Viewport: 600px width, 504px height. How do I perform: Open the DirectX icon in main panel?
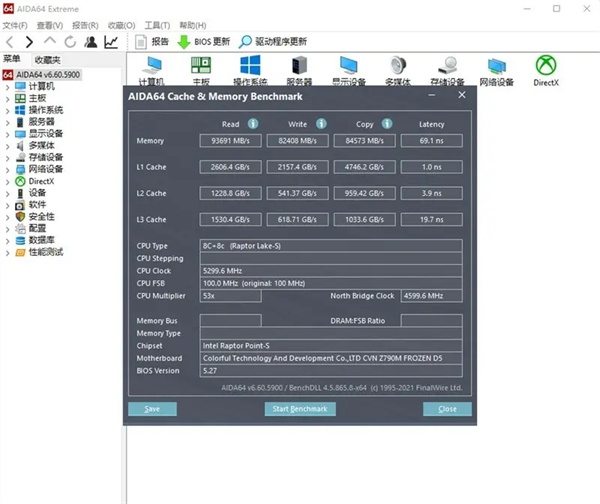[x=546, y=70]
